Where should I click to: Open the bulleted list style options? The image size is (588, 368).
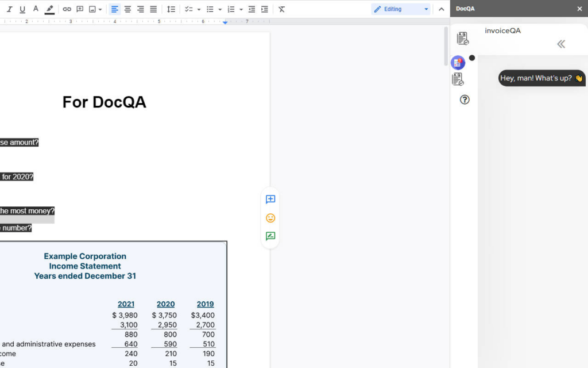220,9
